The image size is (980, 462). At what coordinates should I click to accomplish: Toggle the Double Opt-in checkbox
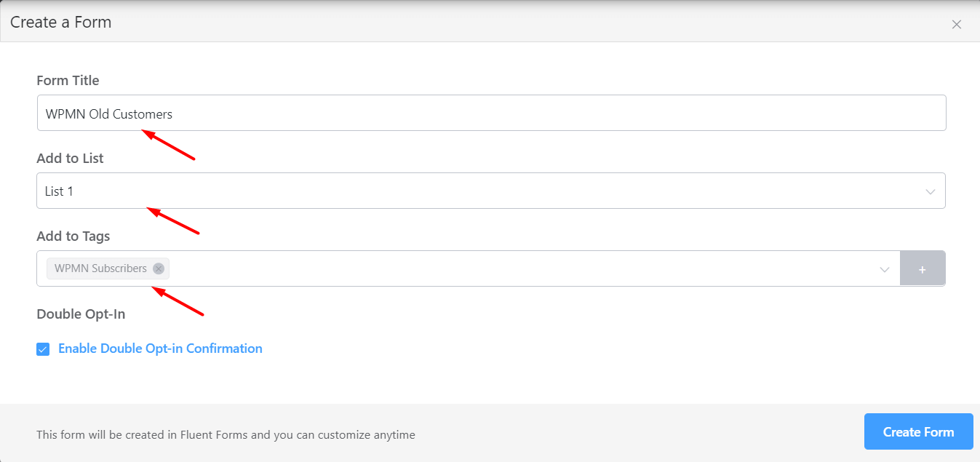tap(43, 349)
